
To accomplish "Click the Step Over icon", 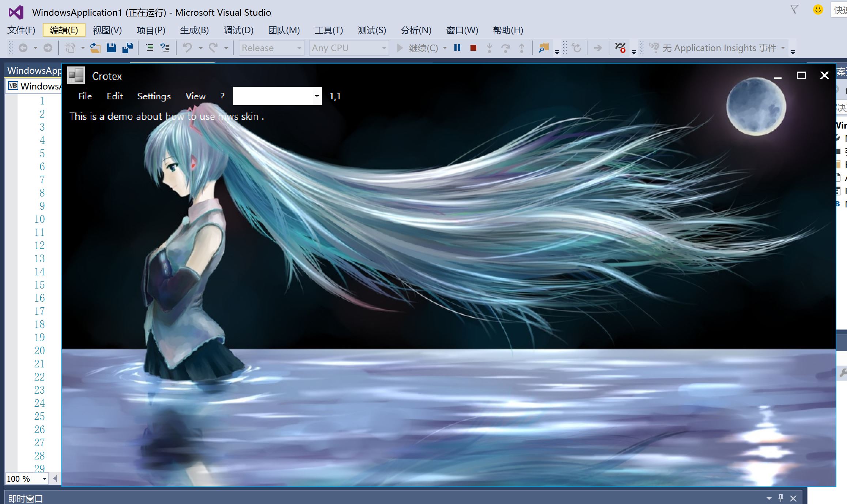I will (506, 48).
